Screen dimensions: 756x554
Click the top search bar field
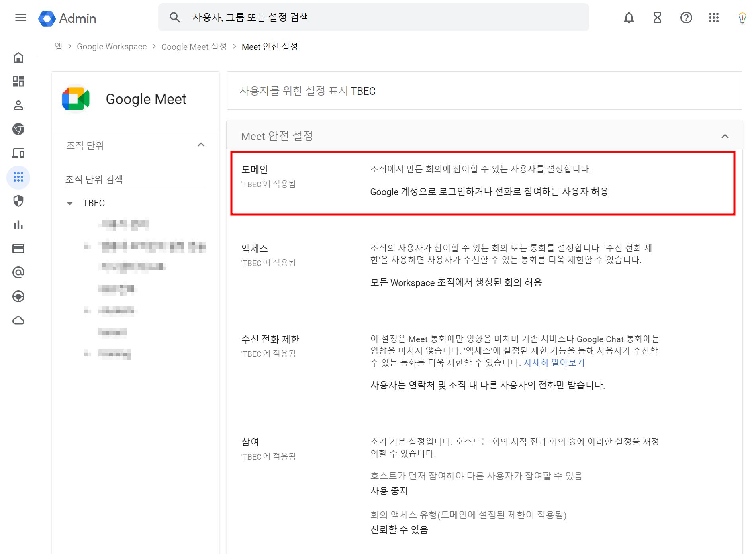(374, 17)
